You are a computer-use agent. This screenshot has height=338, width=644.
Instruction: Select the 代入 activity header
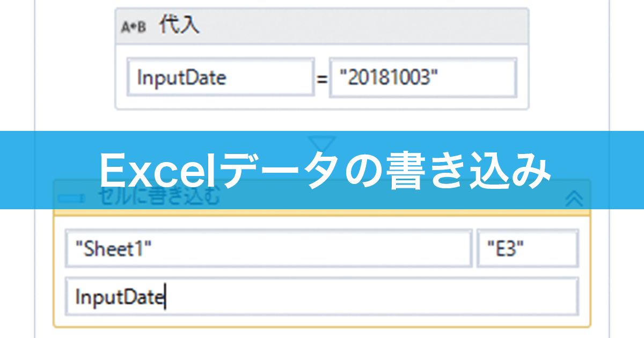[322, 26]
